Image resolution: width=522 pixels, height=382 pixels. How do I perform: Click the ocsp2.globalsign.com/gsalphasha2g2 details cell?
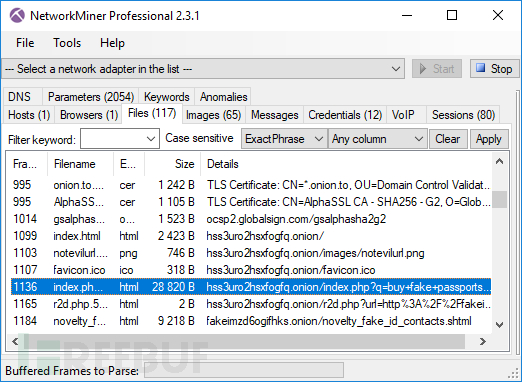296,219
